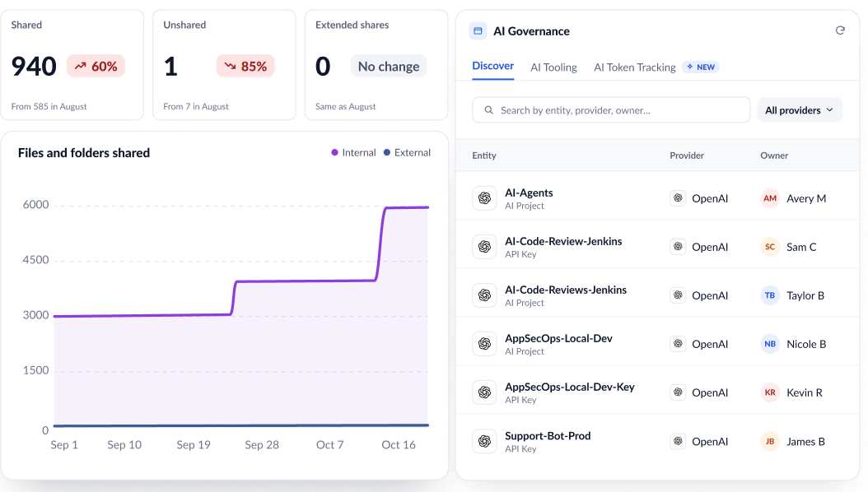Screen dimensions: 868x492
Task: Focus the entity search field
Action: 611,110
